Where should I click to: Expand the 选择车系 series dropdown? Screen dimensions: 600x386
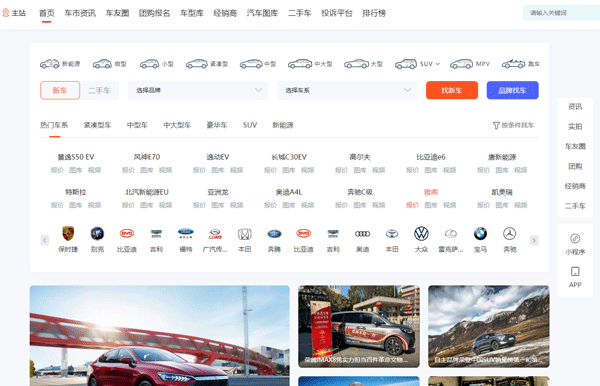[347, 90]
